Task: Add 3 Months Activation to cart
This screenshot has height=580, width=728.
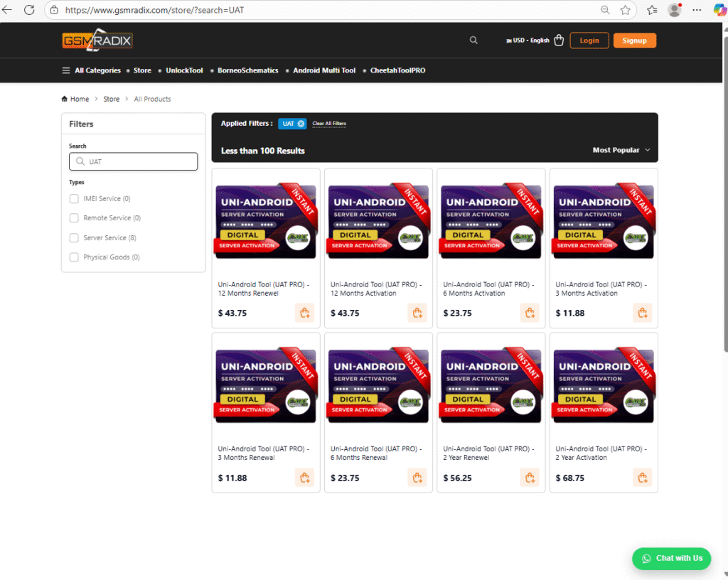Action: tap(642, 313)
